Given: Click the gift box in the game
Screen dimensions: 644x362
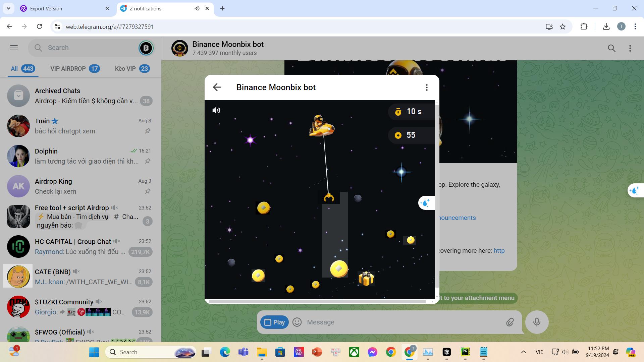Looking at the screenshot, I should click(366, 279).
